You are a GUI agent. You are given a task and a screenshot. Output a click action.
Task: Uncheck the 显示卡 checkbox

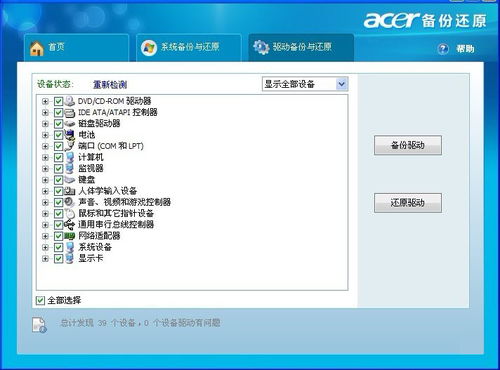[x=58, y=258]
